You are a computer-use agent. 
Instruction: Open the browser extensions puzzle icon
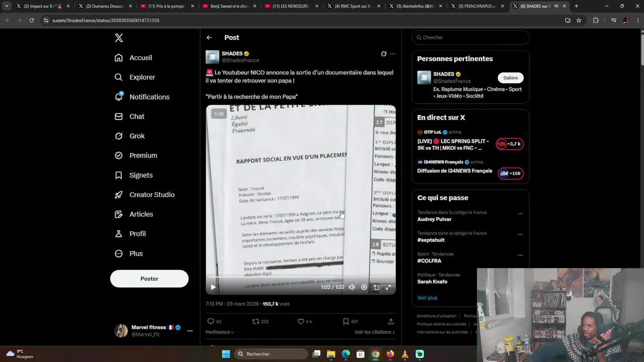tap(596, 20)
